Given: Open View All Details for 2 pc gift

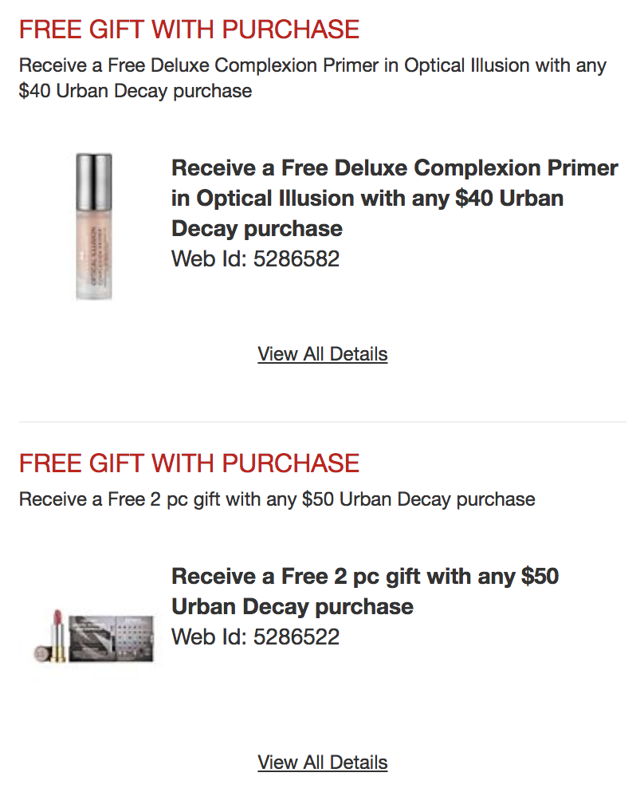Looking at the screenshot, I should pos(322,763).
